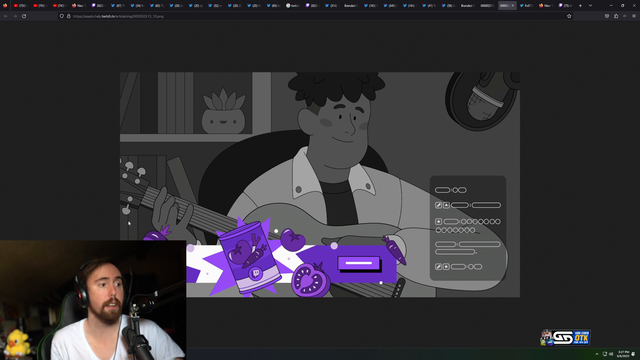Viewport: 640px width, 360px height.
Task: Click the volume icon in system tray
Action: click(x=611, y=354)
